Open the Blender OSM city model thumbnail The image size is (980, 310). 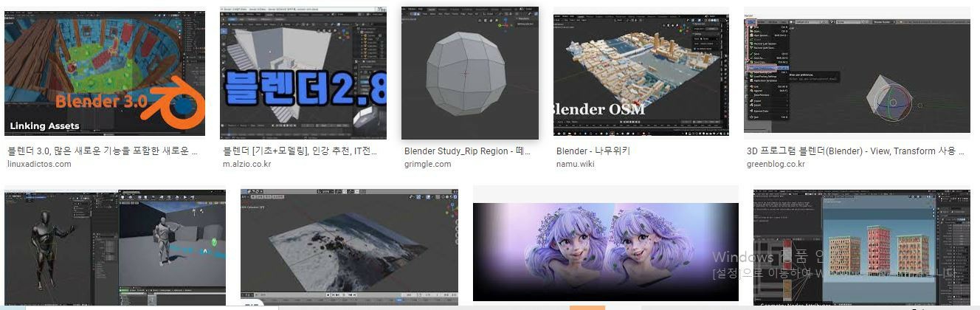click(x=641, y=74)
